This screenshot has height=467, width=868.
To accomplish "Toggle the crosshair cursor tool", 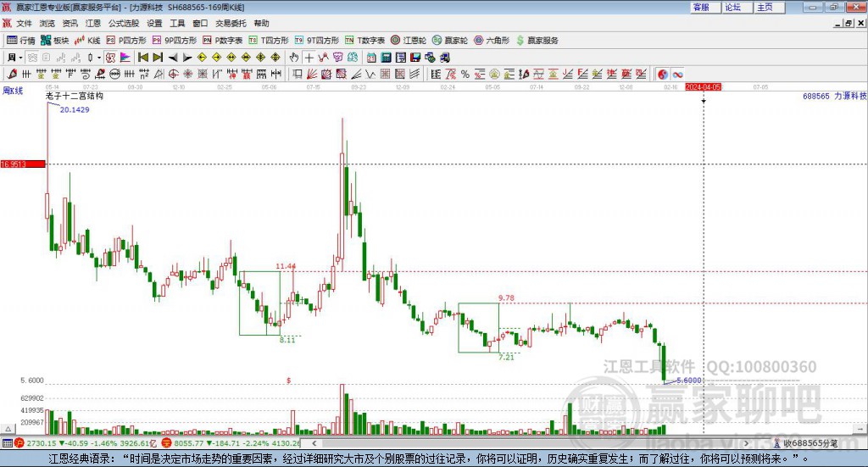I will (x=309, y=58).
